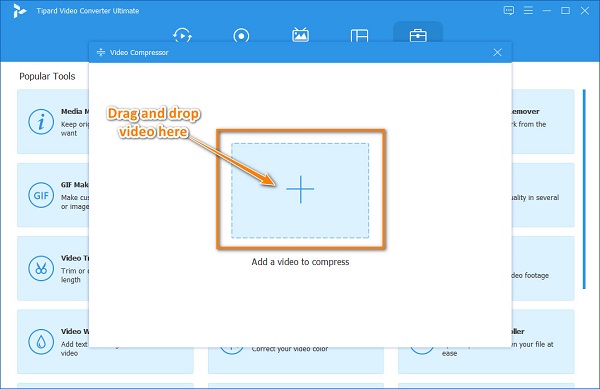Viewport: 600px width, 389px height.
Task: Click the 'Video Compressor' dialog title text
Action: point(139,52)
